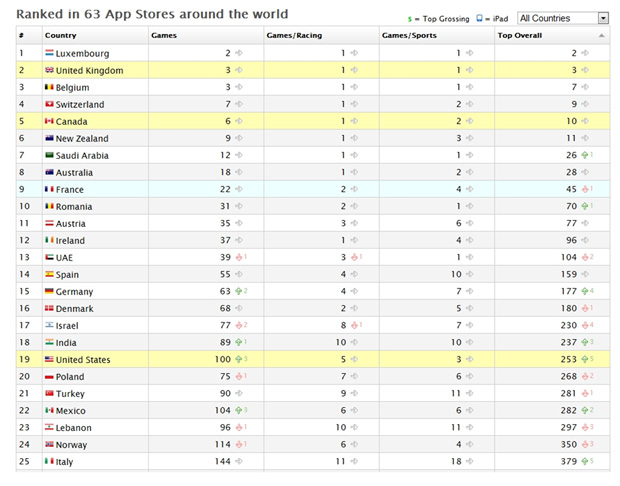Viewport: 620px width, 486px height.
Task: Click the United States flag icon
Action: point(49,360)
